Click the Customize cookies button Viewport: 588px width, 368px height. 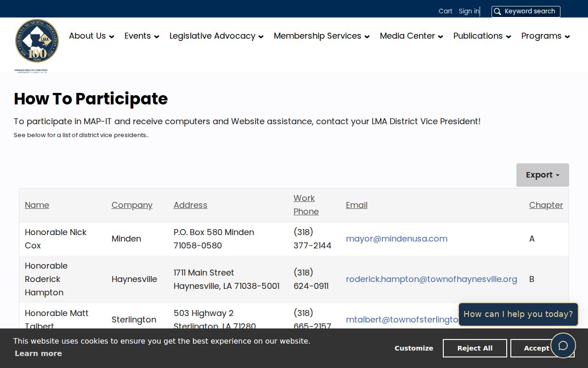[414, 348]
